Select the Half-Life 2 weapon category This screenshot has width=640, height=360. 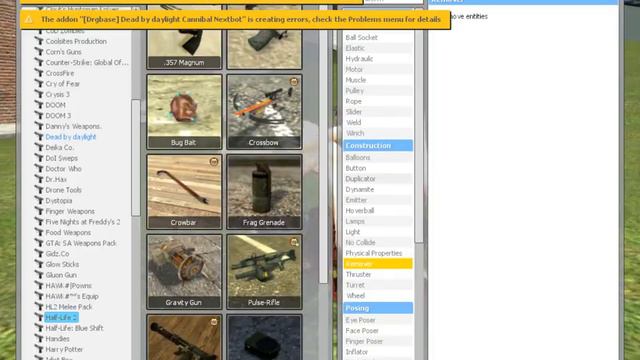(61, 317)
